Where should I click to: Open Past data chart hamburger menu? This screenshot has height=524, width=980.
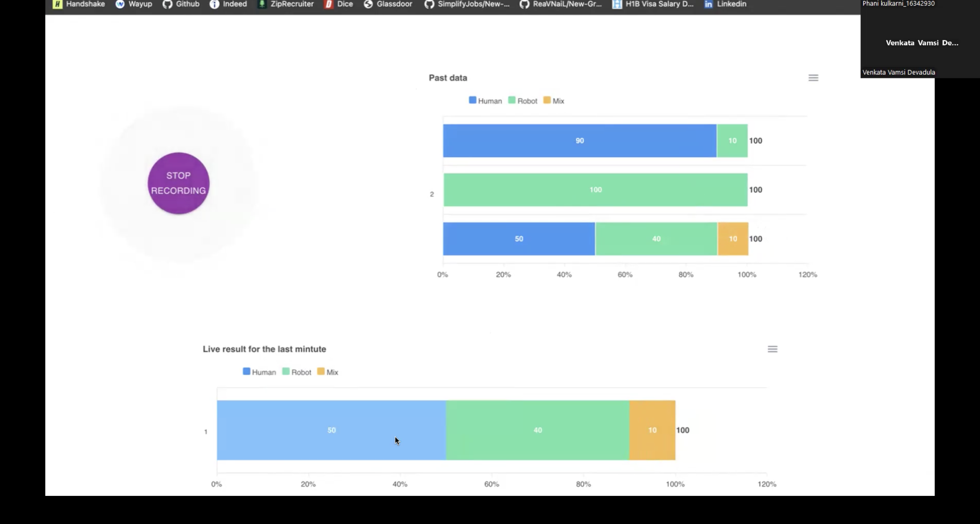coord(813,78)
